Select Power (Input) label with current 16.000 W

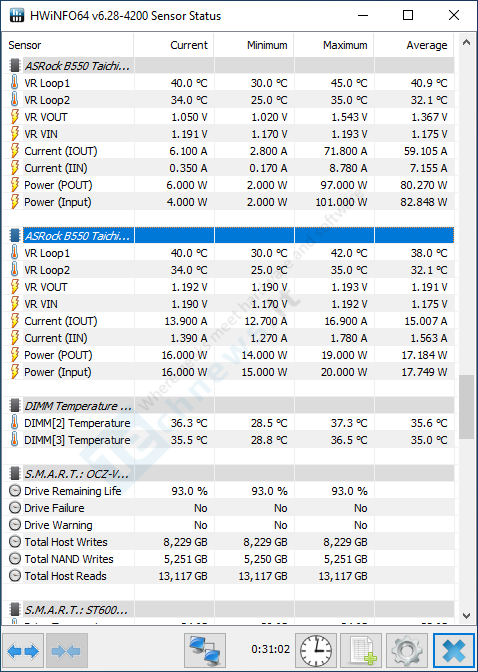[x=58, y=372]
